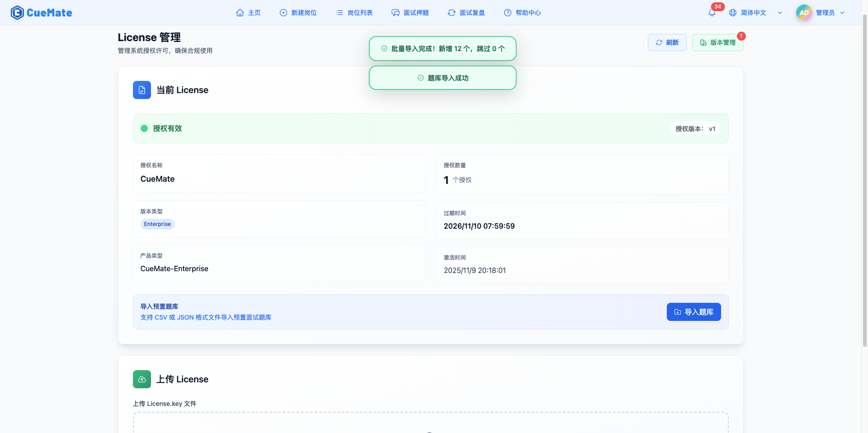The height and width of the screenshot is (433, 868).
Task: Dismiss the 题库导入成功 toast notification
Action: coord(442,78)
